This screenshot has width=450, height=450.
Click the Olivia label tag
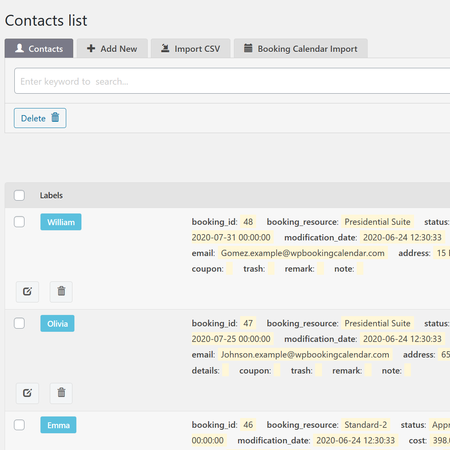(57, 323)
